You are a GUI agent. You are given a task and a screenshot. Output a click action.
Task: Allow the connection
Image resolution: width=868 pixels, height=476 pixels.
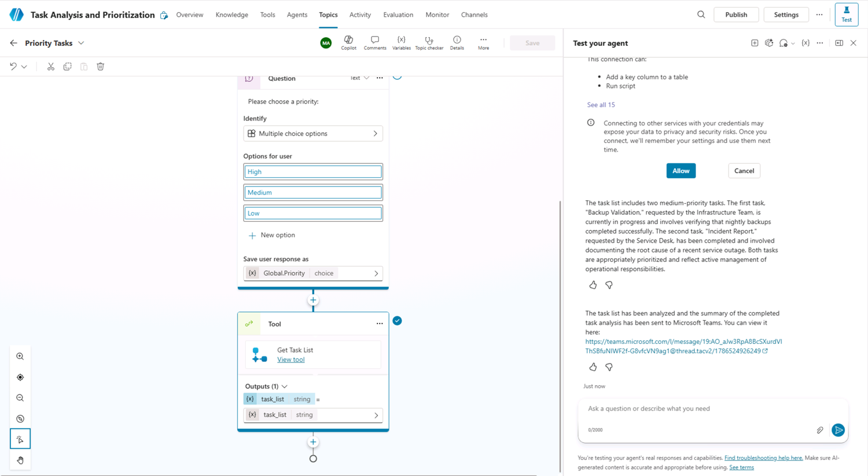pos(681,171)
